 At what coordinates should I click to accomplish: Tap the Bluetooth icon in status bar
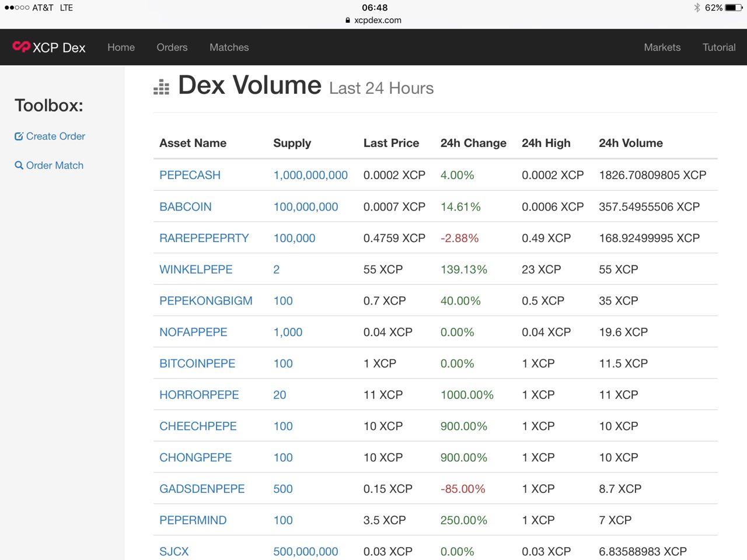(x=697, y=8)
